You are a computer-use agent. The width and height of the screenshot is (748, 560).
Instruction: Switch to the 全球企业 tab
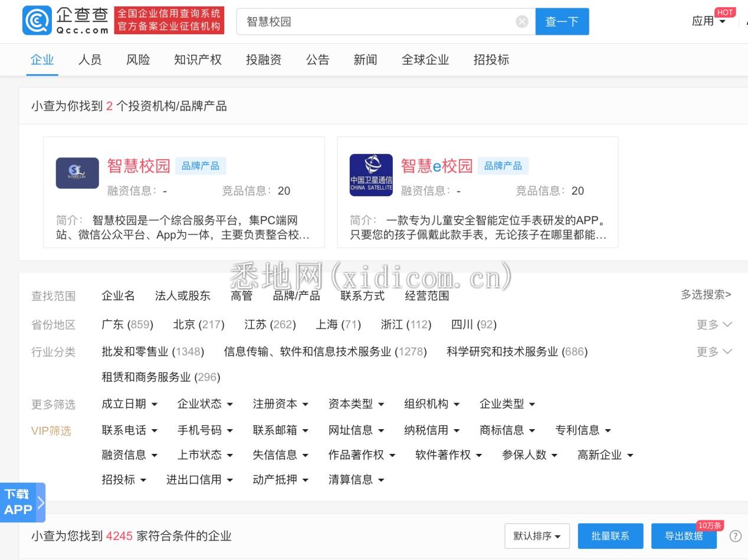425,60
